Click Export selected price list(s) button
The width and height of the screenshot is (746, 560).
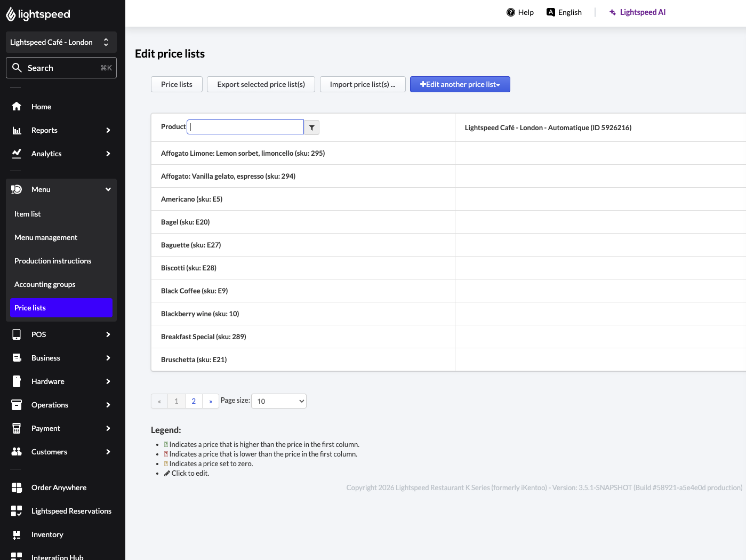[x=261, y=84]
